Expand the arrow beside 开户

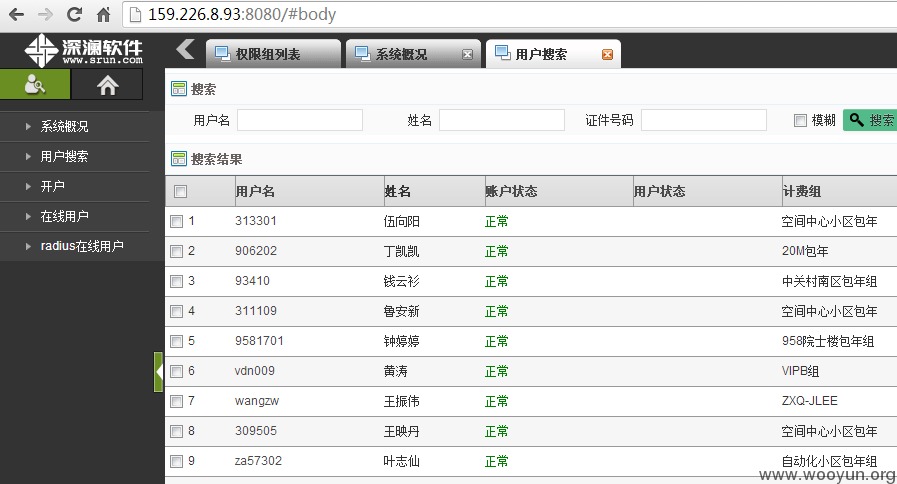(28, 186)
